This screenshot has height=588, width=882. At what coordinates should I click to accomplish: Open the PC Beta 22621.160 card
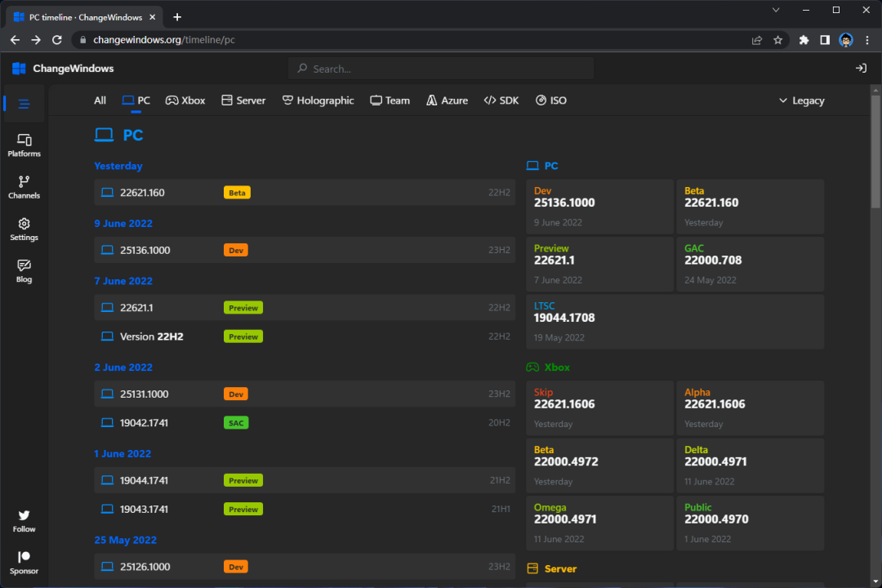[751, 207]
